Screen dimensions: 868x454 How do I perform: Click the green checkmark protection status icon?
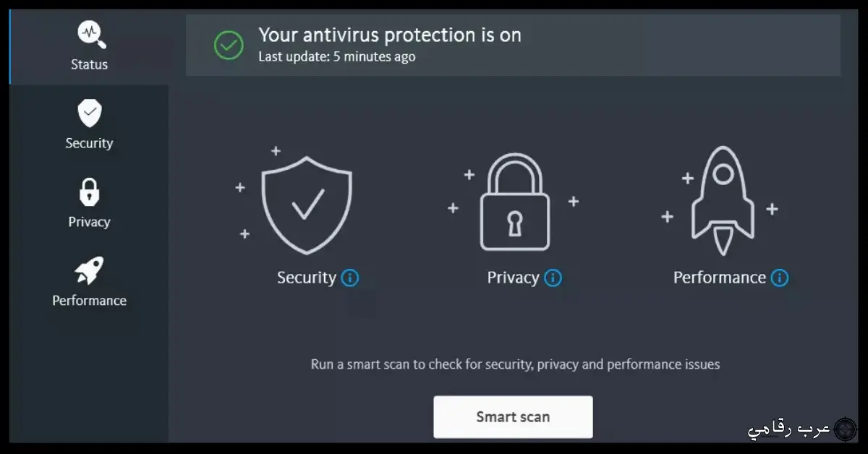coord(229,46)
